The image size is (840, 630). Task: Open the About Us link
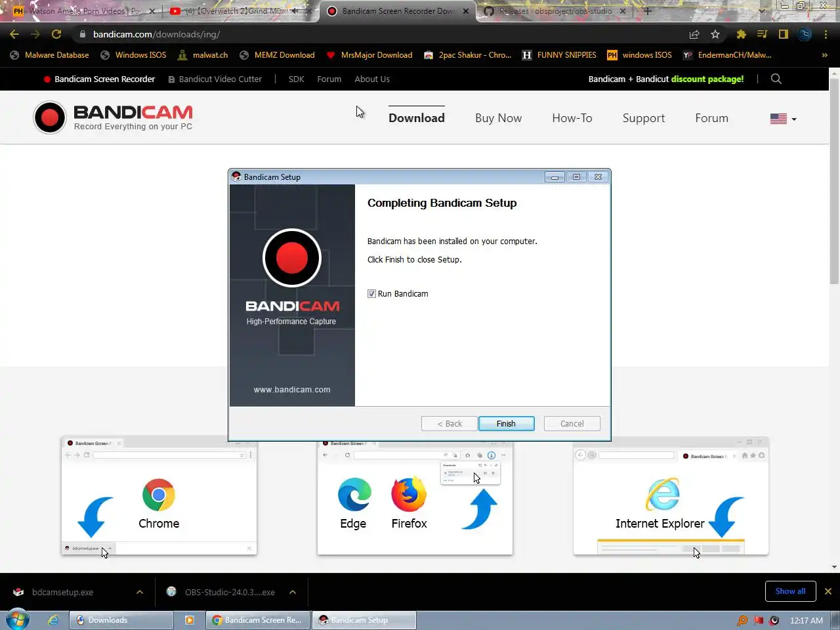pyautogui.click(x=372, y=79)
